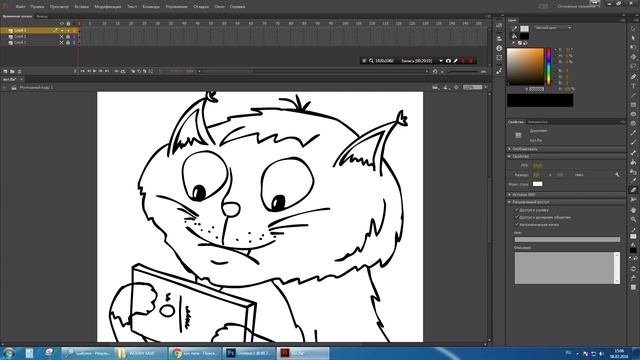Unlock the Слой 2 layer
The height and width of the screenshot is (360, 640).
point(68,36)
